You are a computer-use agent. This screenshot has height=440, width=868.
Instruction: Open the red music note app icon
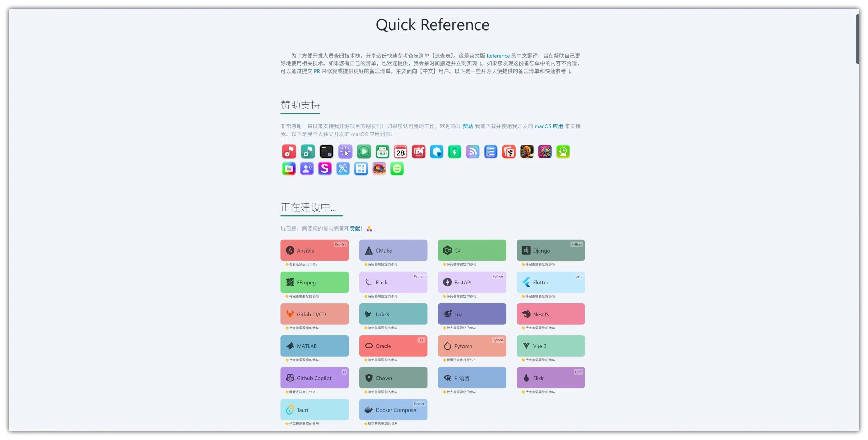click(x=289, y=152)
